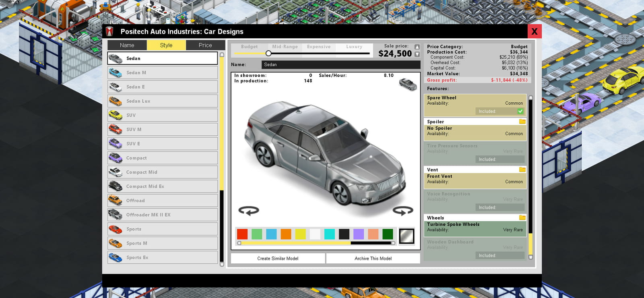Image resolution: width=644 pixels, height=298 pixels.
Task: Click the purple SUV E car icon
Action: click(x=116, y=144)
